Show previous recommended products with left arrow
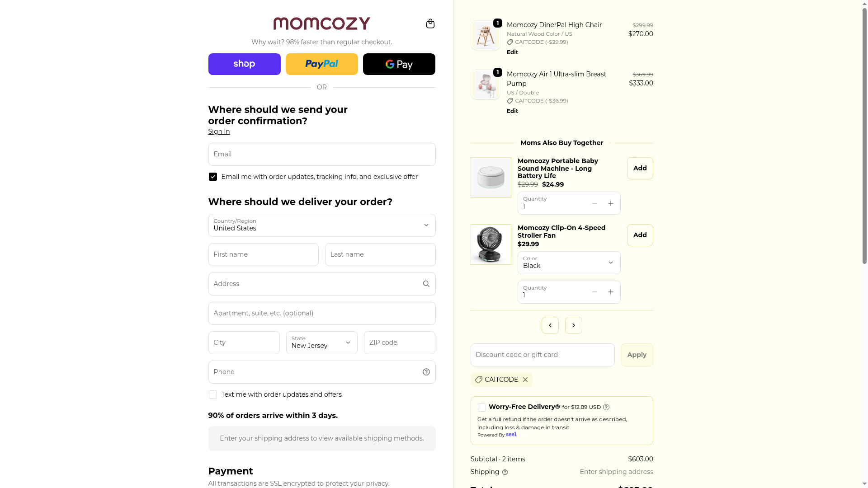Screen dimensions: 868x488 coord(550,325)
